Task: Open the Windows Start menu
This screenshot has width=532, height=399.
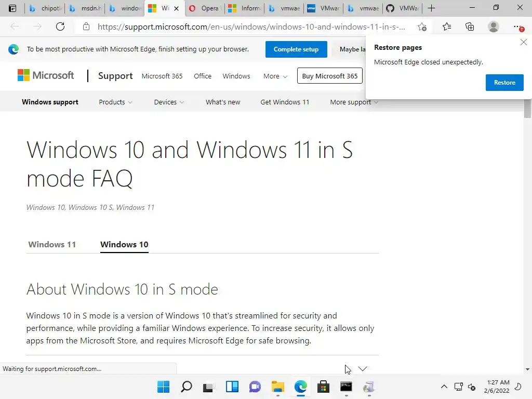Action: point(163,387)
